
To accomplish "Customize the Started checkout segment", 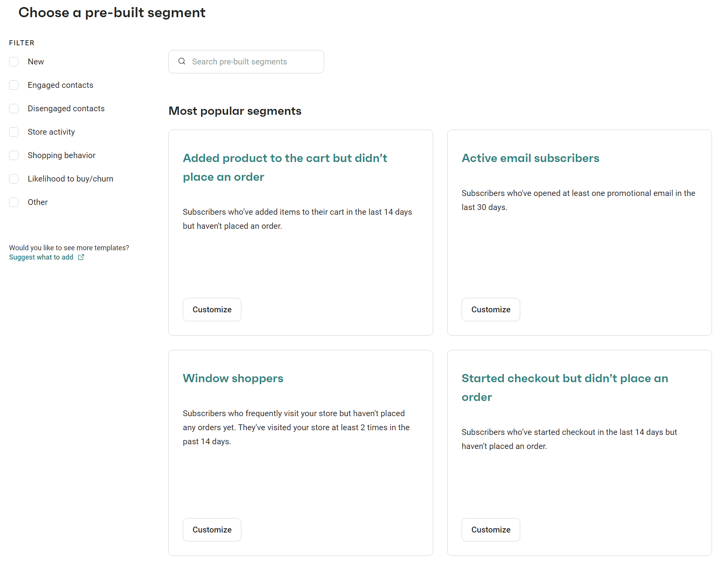I will point(491,529).
